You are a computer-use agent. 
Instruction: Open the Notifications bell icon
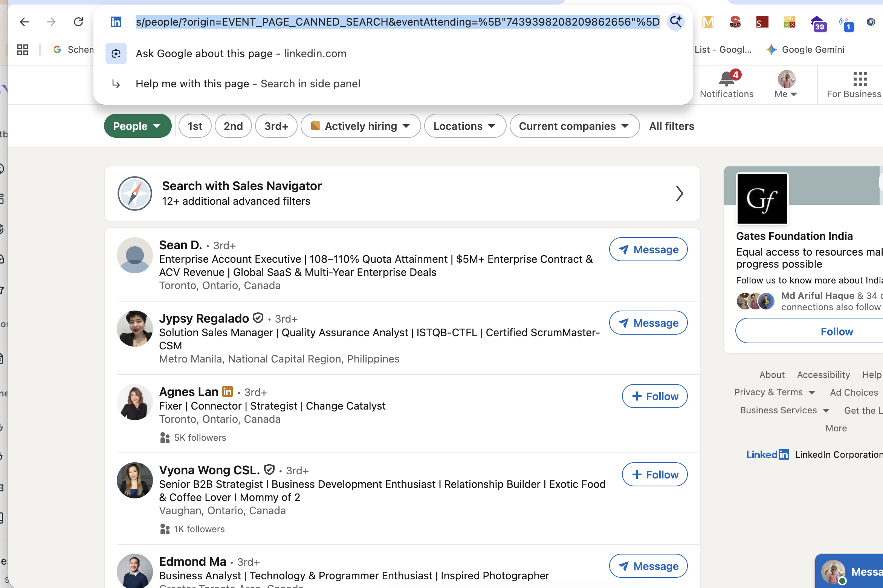[x=726, y=79]
